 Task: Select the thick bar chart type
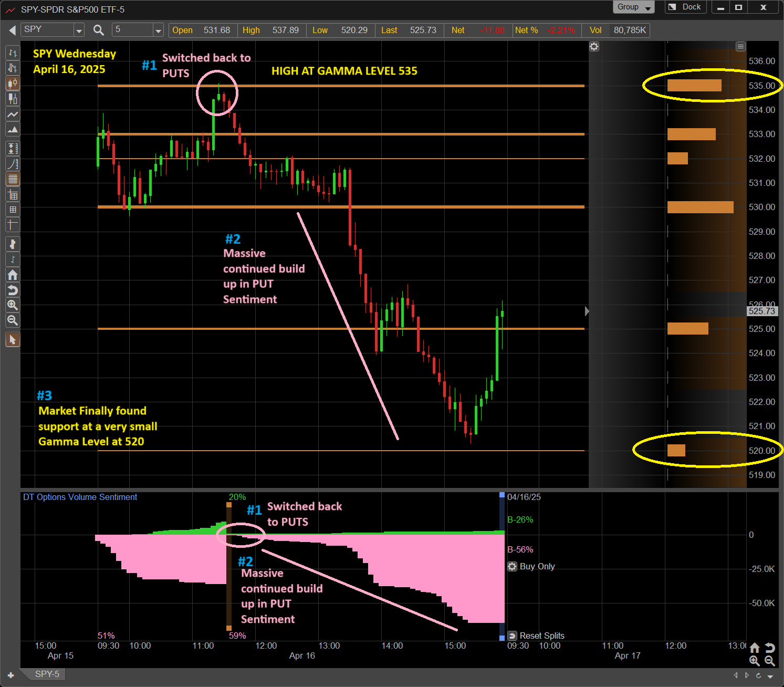click(13, 99)
